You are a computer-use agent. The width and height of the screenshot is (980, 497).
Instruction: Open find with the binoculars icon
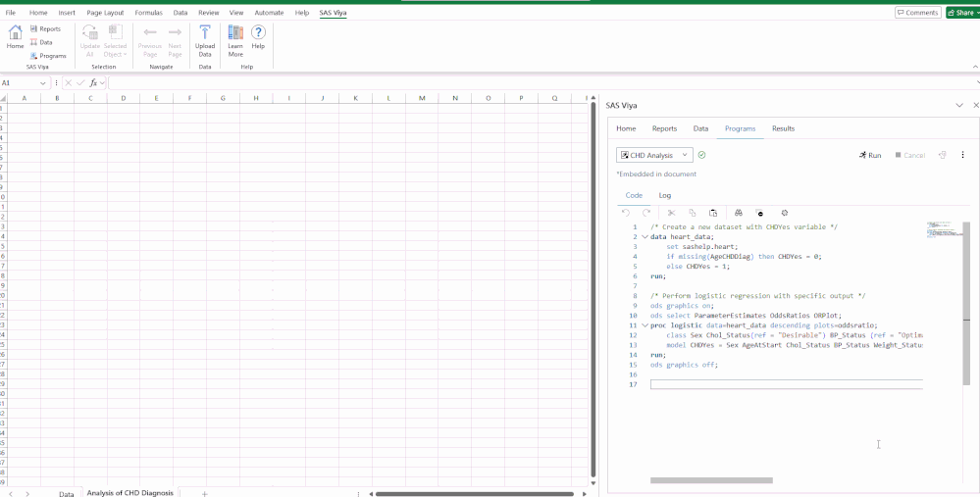coord(738,213)
